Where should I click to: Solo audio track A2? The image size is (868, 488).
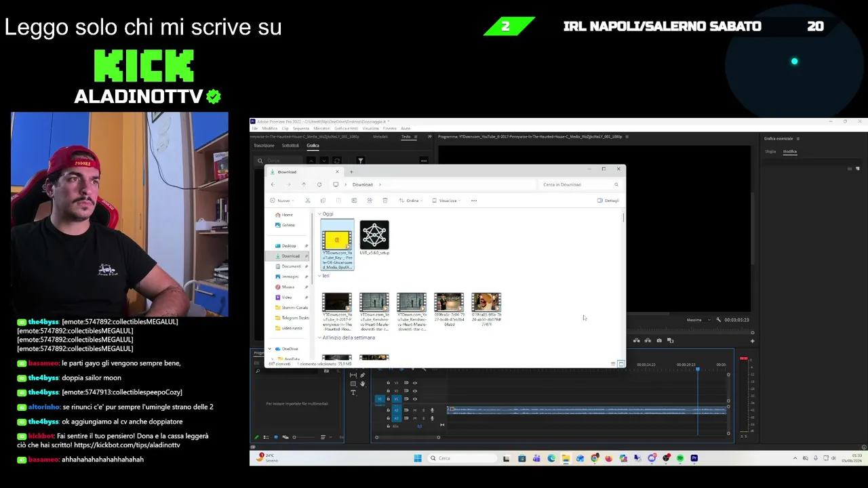(423, 410)
